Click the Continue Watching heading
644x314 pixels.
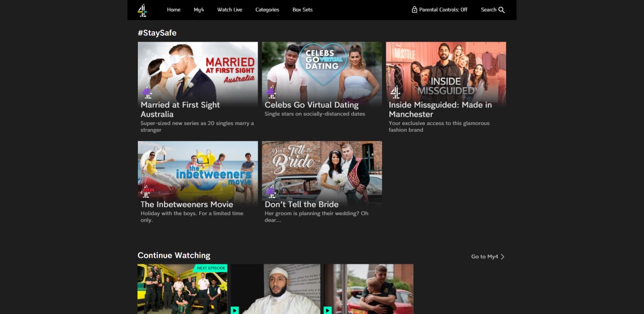click(x=174, y=255)
